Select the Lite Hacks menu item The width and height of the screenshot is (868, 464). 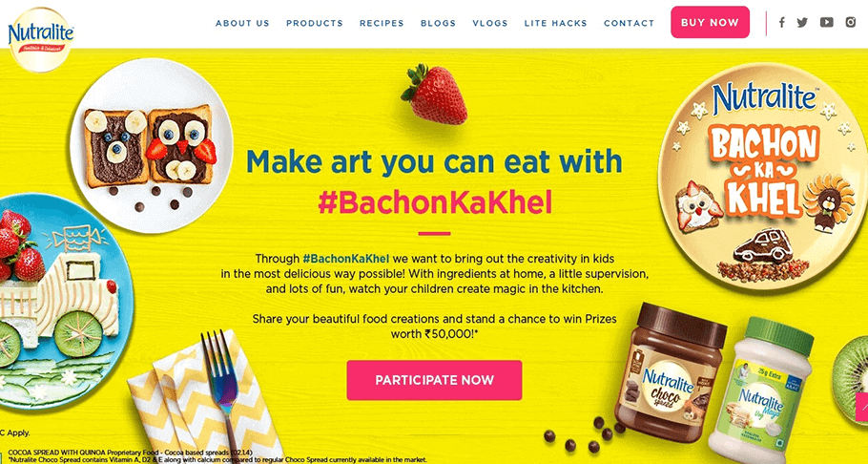click(556, 23)
